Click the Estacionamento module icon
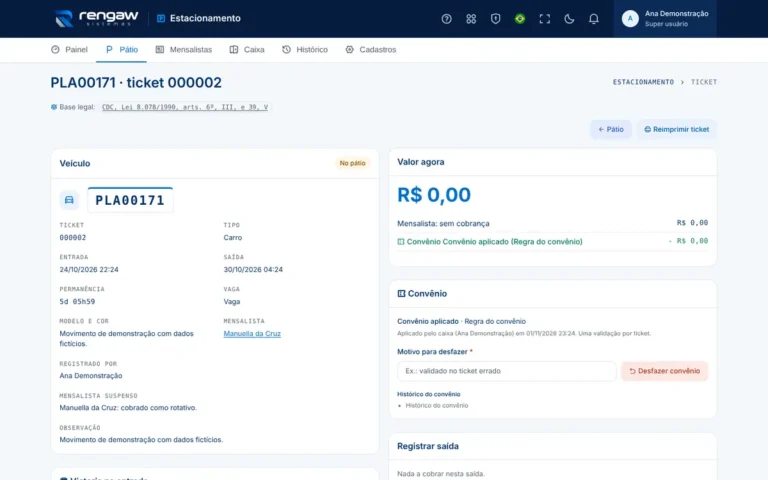This screenshot has width=768, height=480. pyautogui.click(x=161, y=19)
